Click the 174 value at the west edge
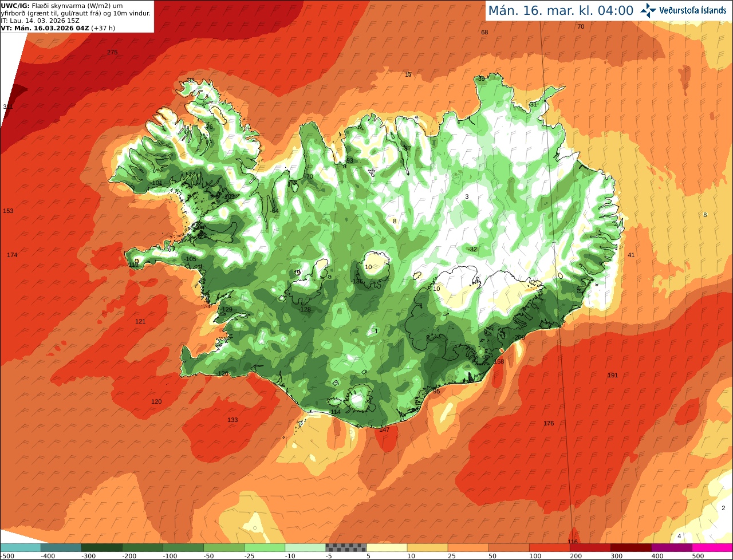733x560 pixels. click(12, 255)
